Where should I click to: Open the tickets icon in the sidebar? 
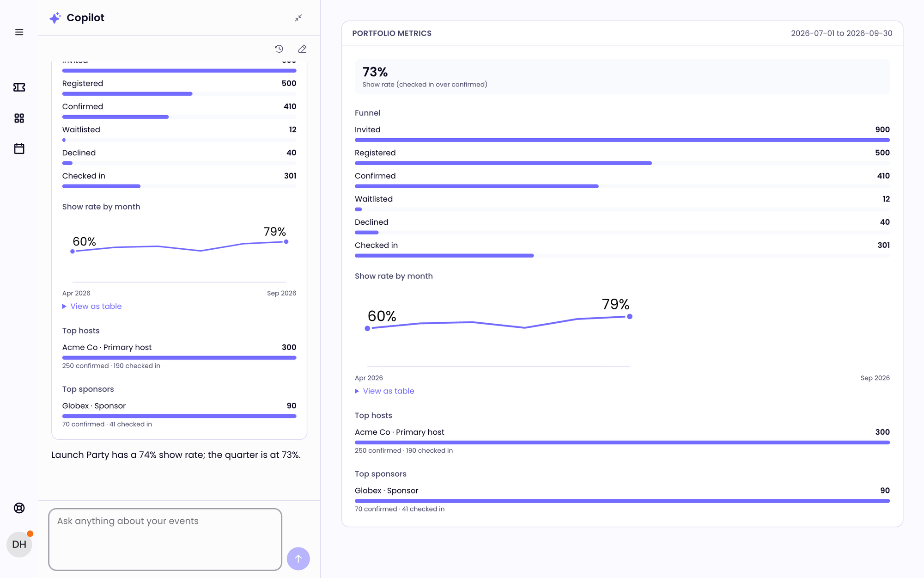pos(19,87)
